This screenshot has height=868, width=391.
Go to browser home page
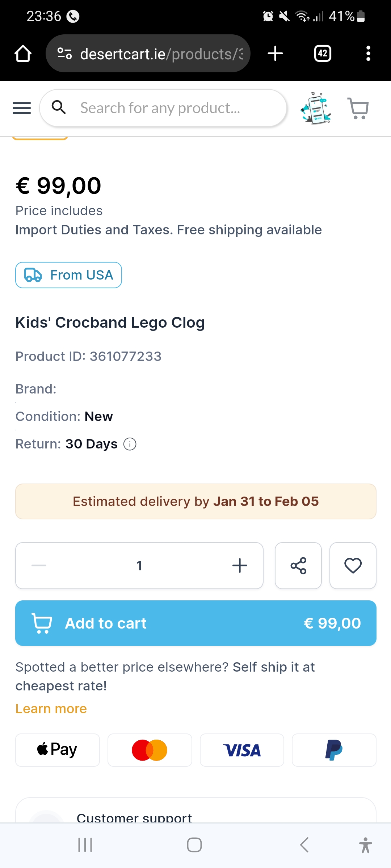tap(23, 54)
